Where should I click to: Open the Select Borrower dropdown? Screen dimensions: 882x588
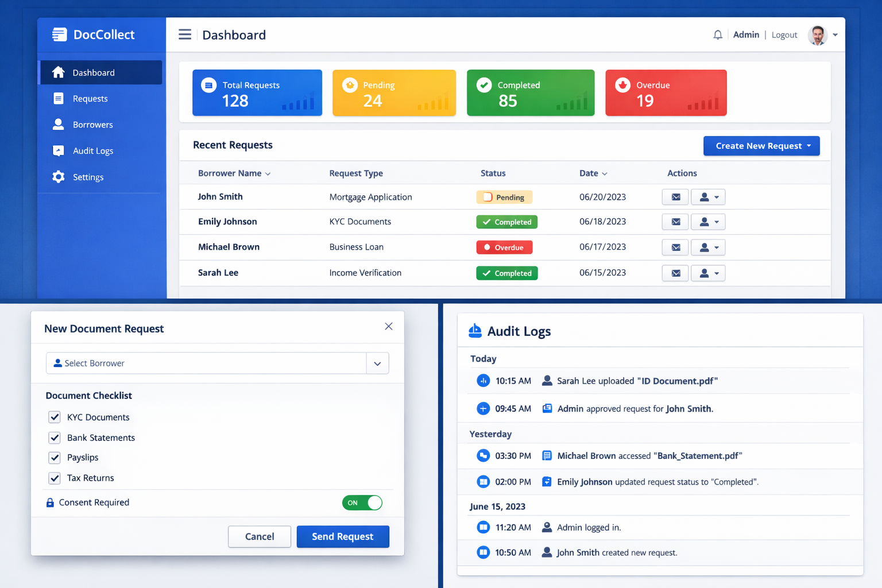coord(377,363)
